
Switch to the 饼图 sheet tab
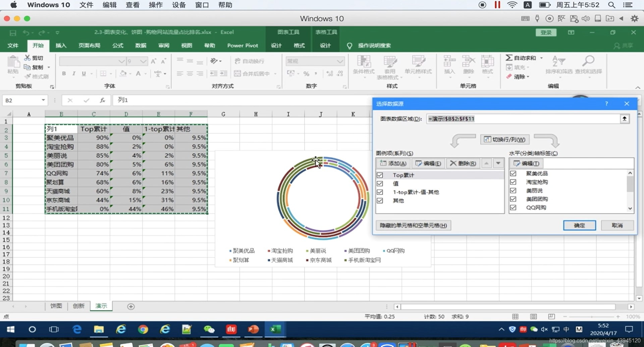coord(56,306)
